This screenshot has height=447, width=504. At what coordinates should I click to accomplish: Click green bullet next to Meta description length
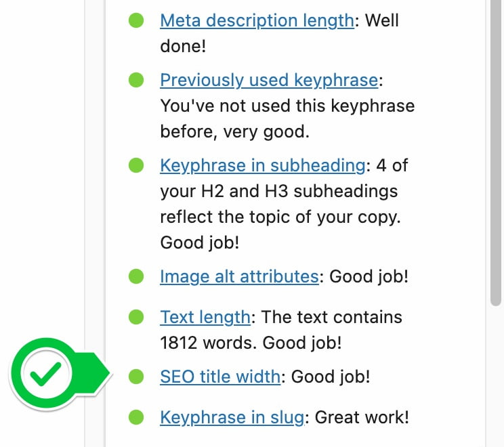tap(137, 22)
